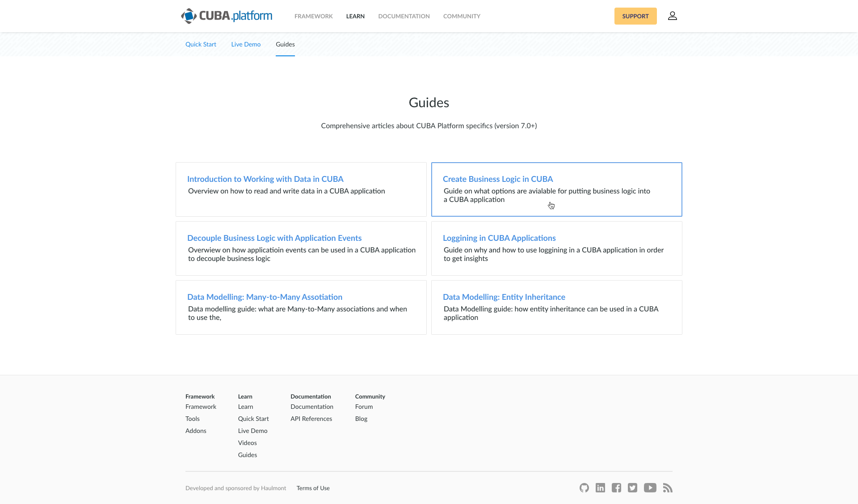Open the COMMUNITY menu item
Viewport: 858px width, 504px height.
[x=462, y=16]
